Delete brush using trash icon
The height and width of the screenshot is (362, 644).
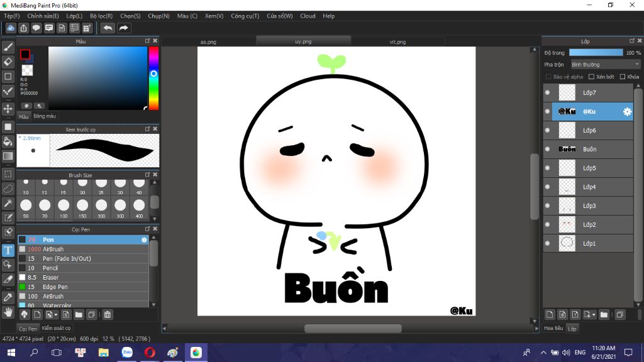(x=107, y=315)
